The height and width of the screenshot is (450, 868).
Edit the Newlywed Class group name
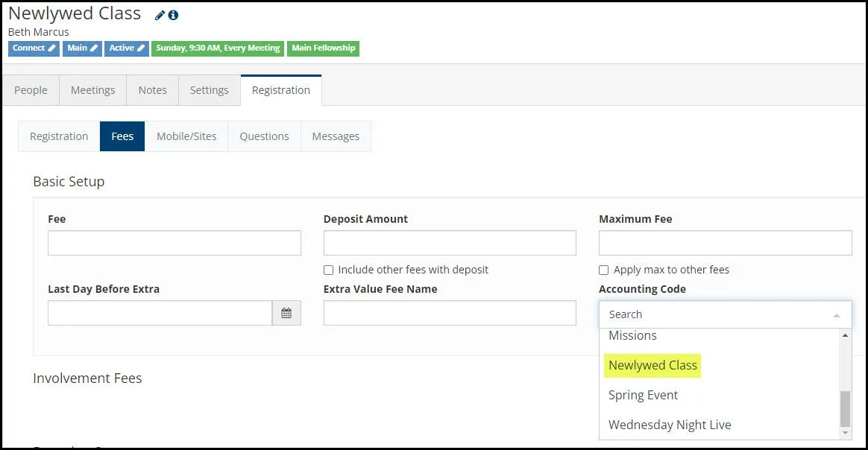pos(159,13)
